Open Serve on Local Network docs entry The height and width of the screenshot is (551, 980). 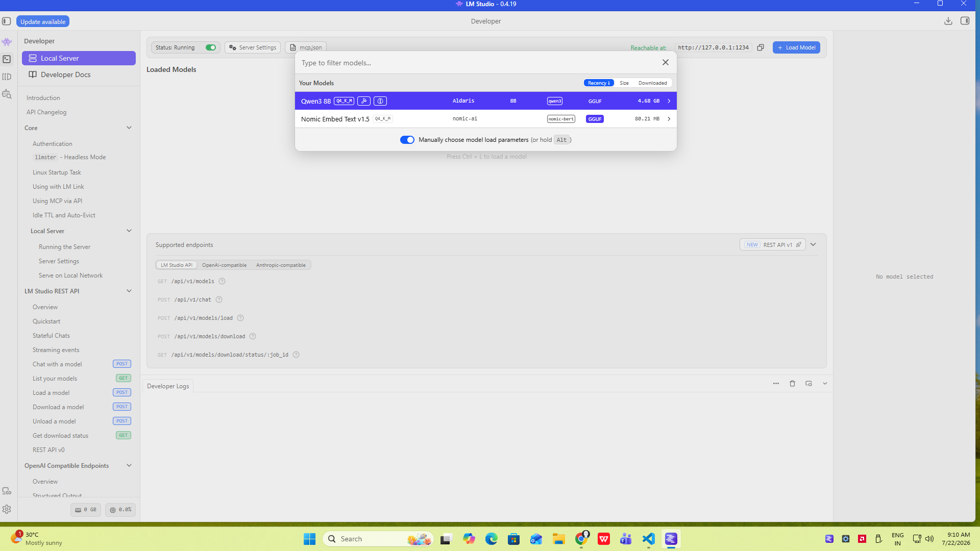pyautogui.click(x=70, y=275)
